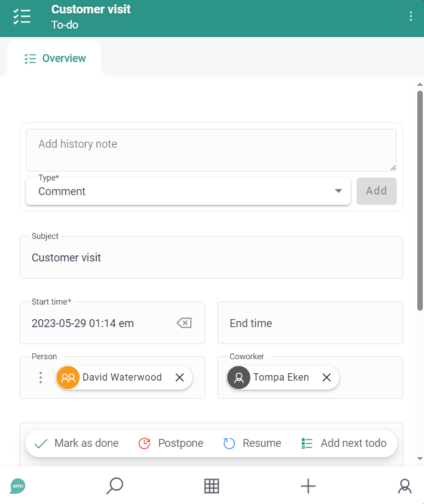Viewport: 424px width, 504px height.
Task: Open search with the magnifier icon
Action: 115,486
